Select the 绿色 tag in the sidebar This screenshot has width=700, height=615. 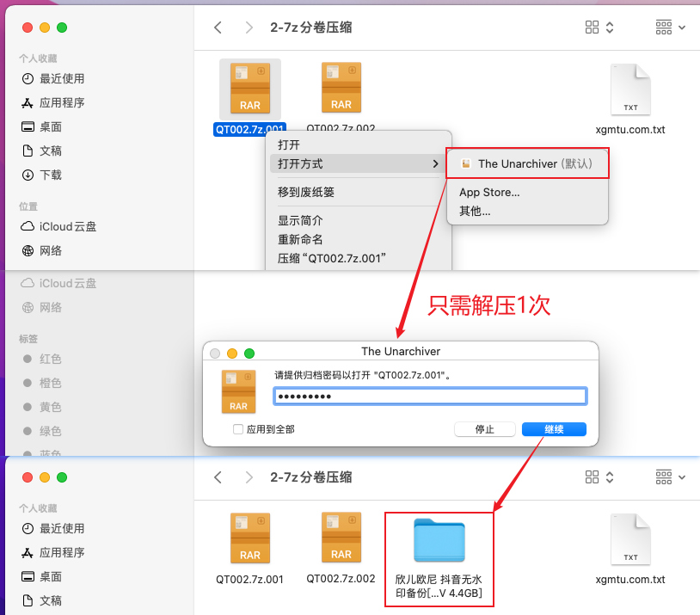click(41, 431)
